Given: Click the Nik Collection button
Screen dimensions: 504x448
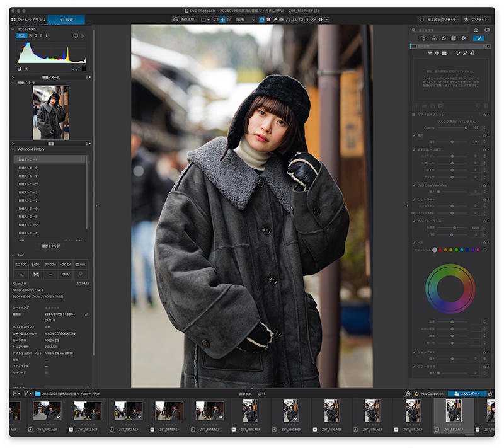Looking at the screenshot, I should (x=429, y=394).
